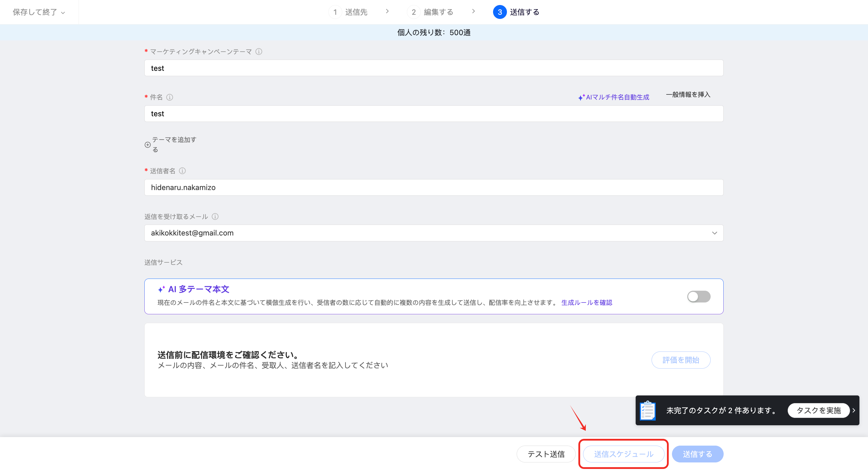Click the plus icon for テーマを追加する
This screenshot has width=868, height=471.
coord(148,145)
